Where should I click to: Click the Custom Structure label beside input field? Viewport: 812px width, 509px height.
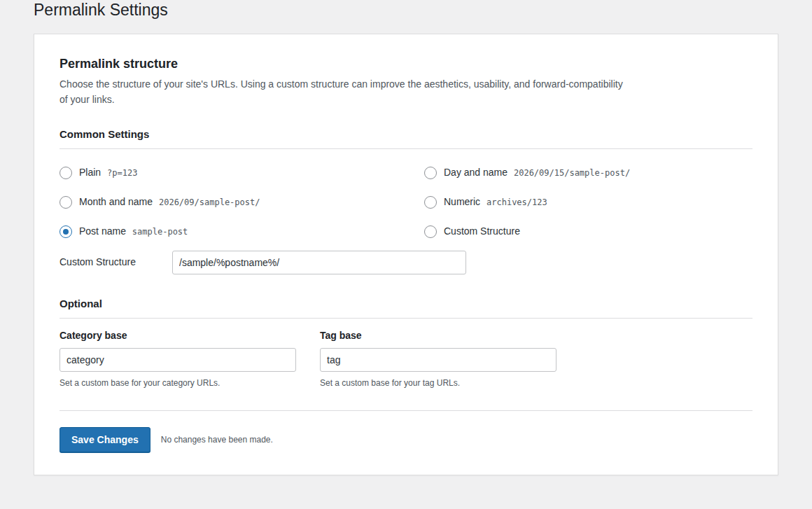97,262
